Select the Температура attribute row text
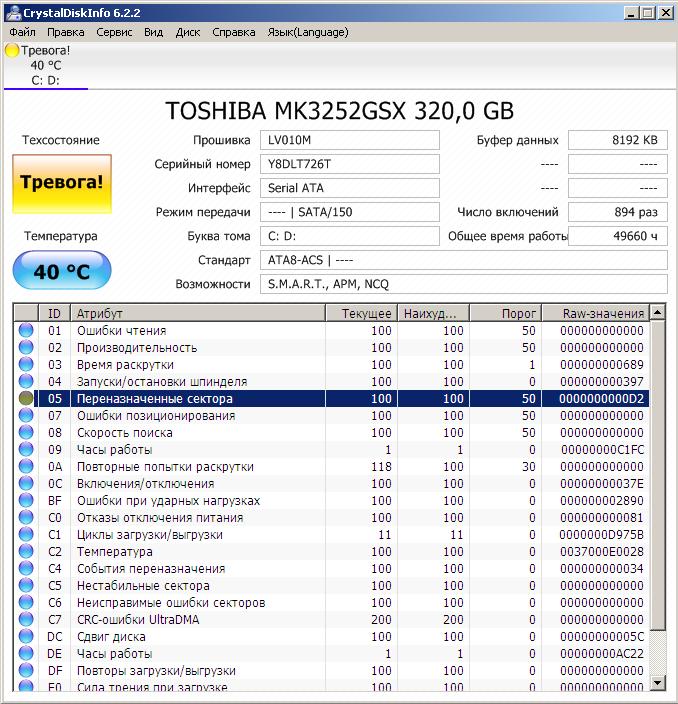The image size is (678, 704). pos(114,552)
